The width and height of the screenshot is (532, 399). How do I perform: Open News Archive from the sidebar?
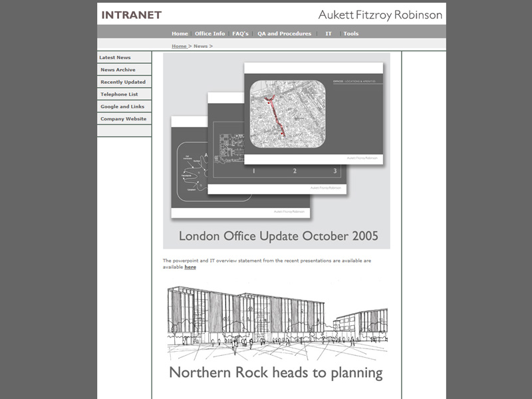[x=118, y=70]
